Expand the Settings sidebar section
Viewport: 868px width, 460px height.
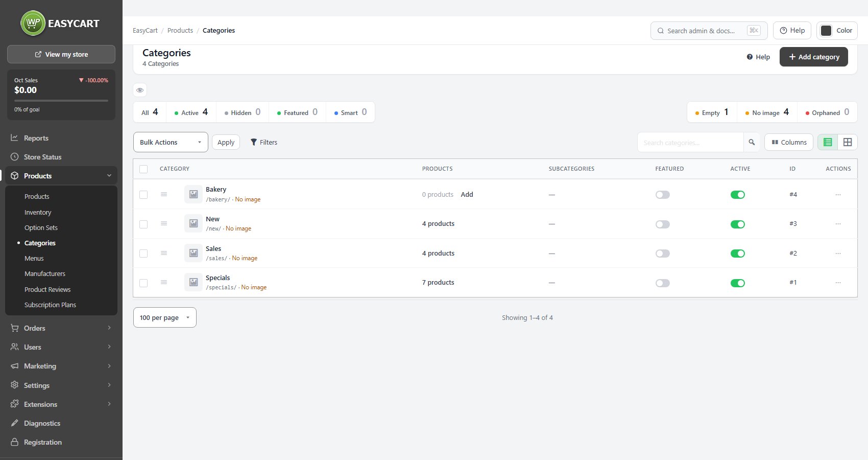click(61, 385)
